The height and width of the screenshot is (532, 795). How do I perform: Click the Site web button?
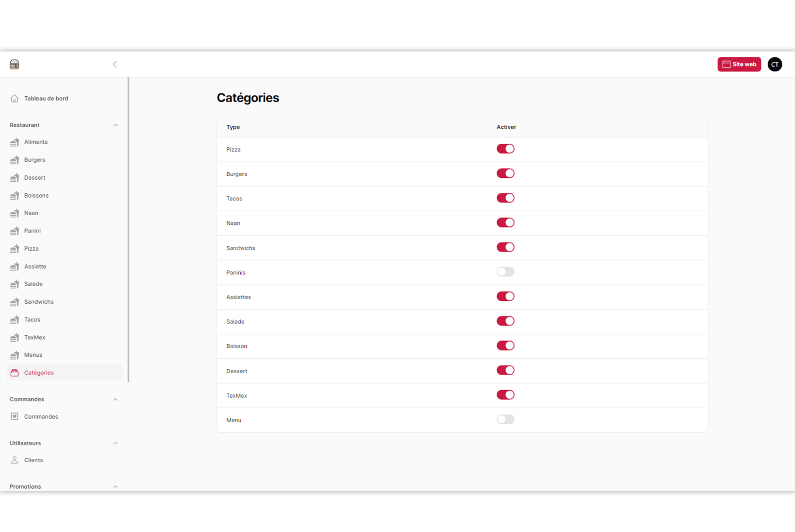click(739, 64)
